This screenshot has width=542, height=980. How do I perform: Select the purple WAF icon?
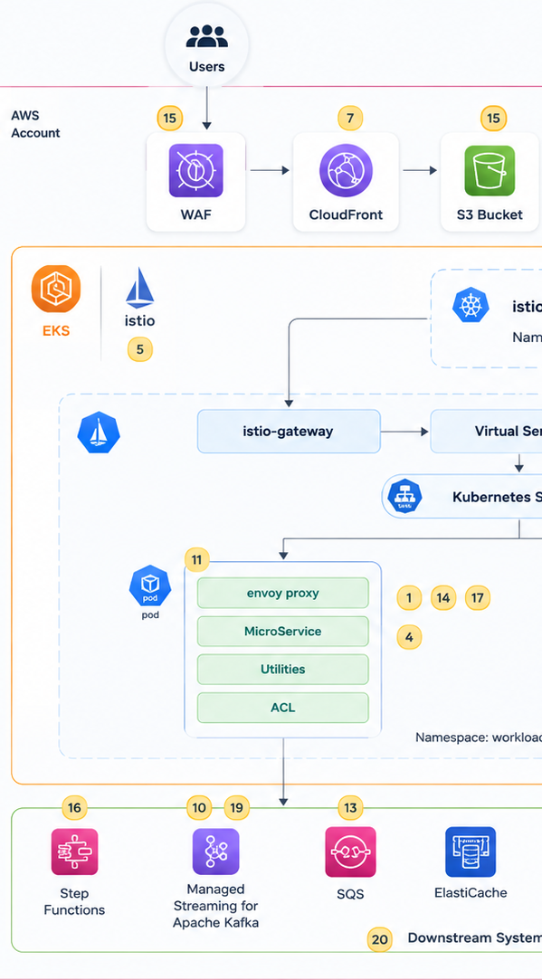[x=195, y=171]
